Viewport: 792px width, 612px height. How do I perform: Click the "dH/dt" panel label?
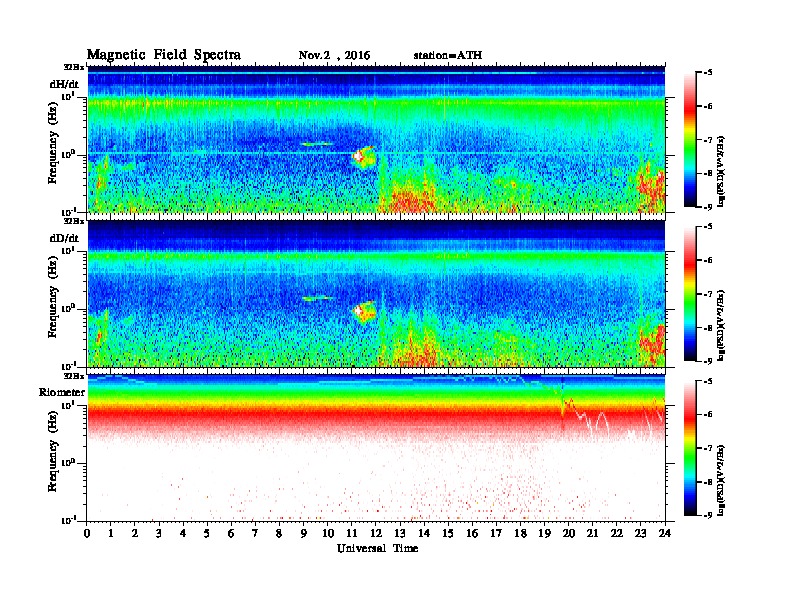click(64, 84)
